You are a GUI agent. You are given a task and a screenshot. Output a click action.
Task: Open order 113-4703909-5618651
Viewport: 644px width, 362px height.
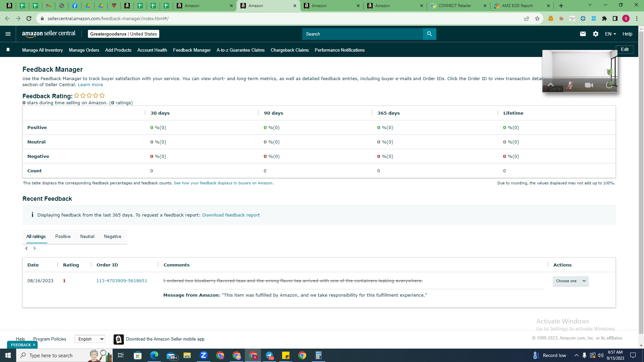click(x=122, y=281)
